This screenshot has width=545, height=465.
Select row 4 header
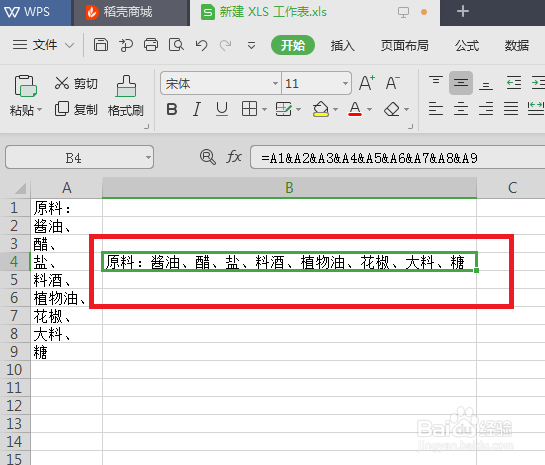(15, 262)
